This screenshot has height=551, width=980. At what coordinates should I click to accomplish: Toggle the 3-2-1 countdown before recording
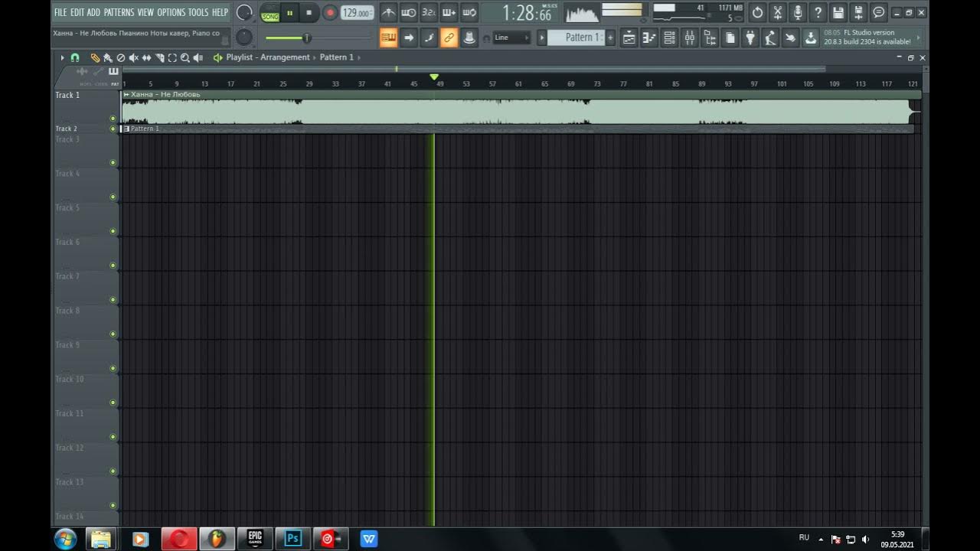pos(429,12)
